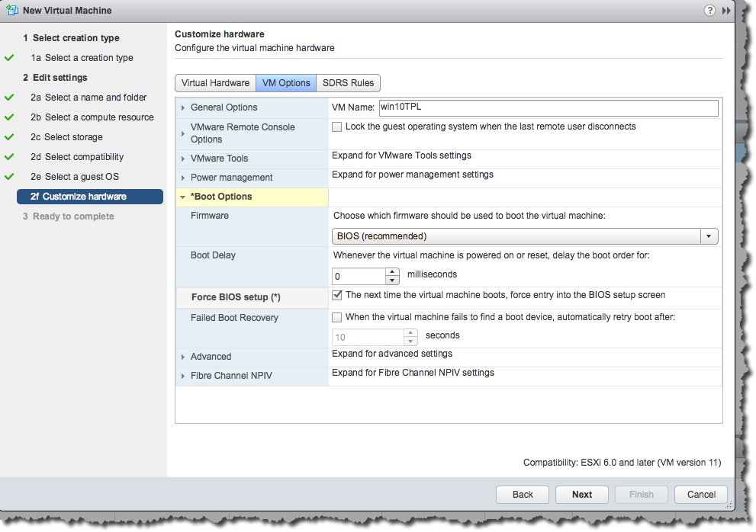
Task: Switch to the SDRS Rules tab
Action: coord(348,83)
